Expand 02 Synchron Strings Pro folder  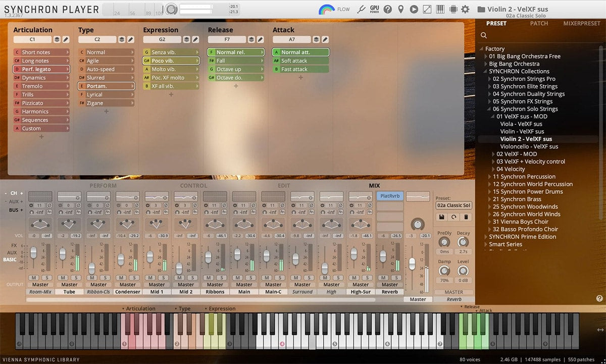click(x=490, y=79)
